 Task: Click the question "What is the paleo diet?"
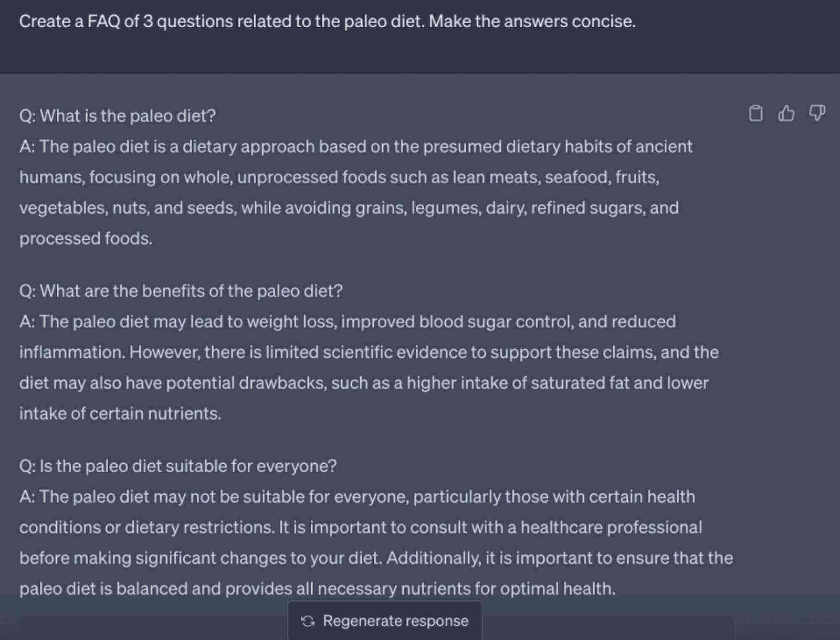point(118,115)
